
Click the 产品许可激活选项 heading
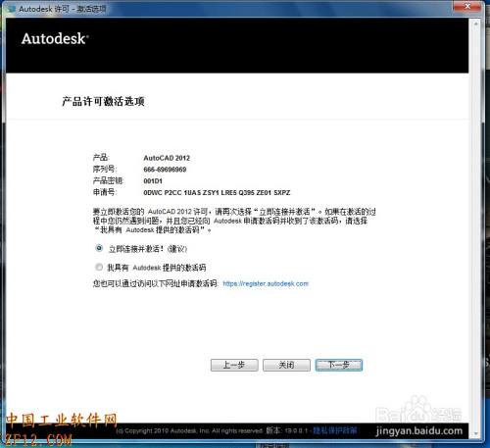point(103,101)
